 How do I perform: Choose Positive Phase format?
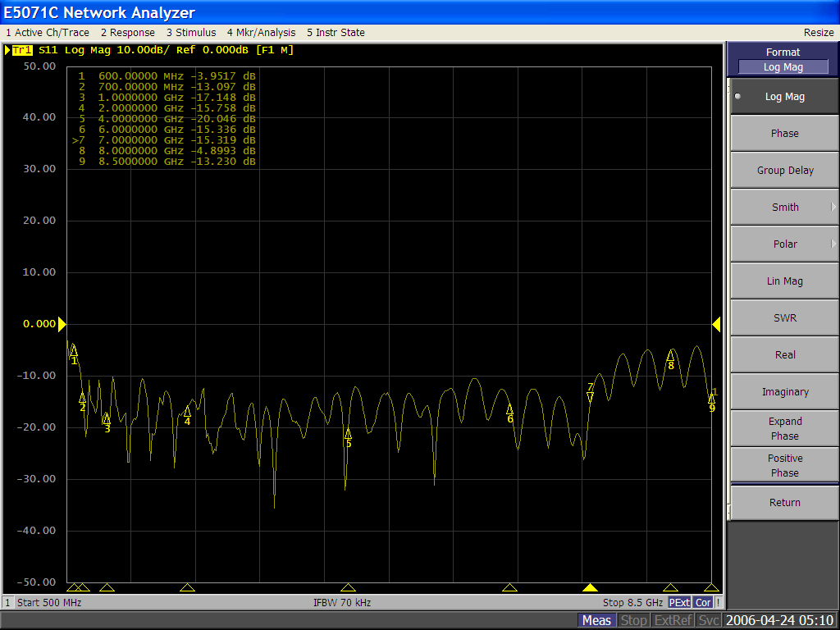(x=784, y=466)
